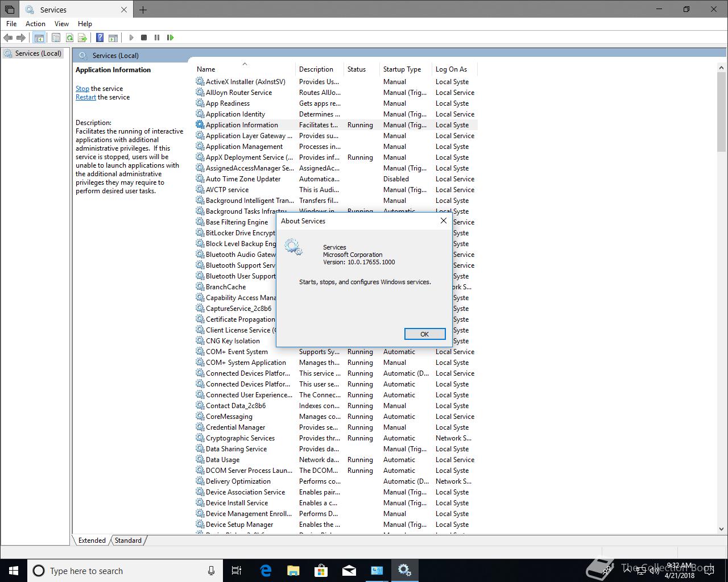
Task: Click the scrollbar down arrow in services list
Action: (722, 529)
